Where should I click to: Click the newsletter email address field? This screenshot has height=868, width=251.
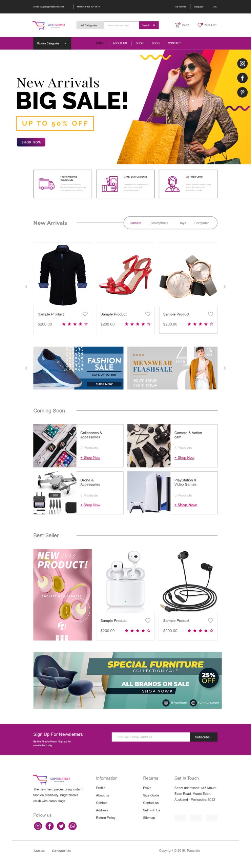click(x=151, y=737)
